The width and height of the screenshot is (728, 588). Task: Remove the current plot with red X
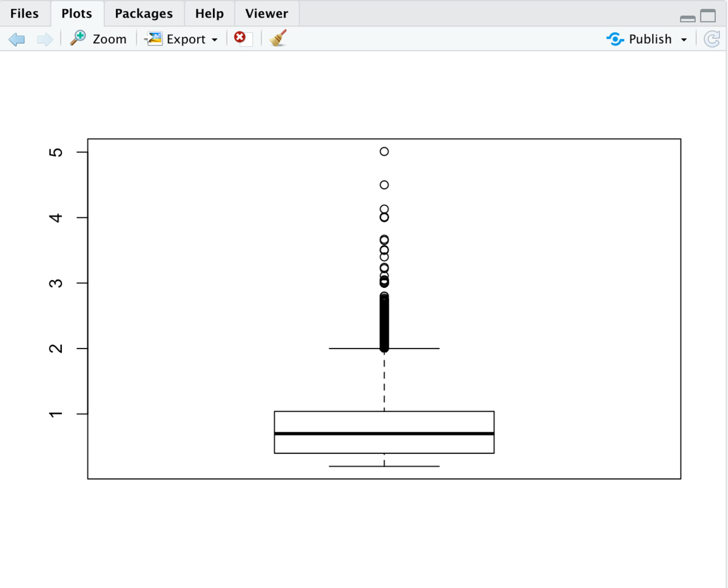[243, 39]
